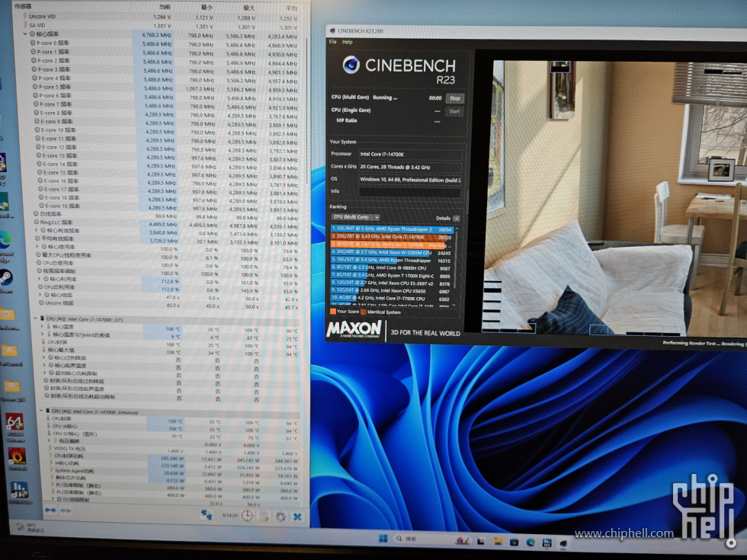Collapse the CPU i7-14700K DTS section

36,318
